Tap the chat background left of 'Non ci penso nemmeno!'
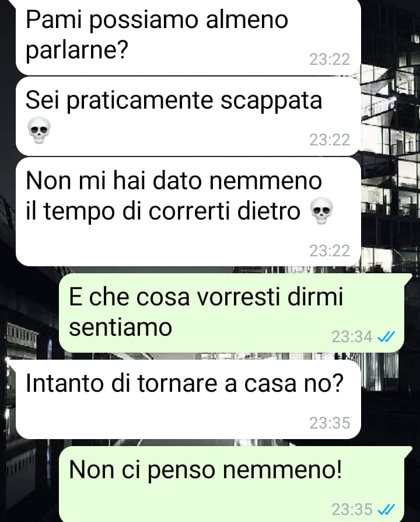 click(x=29, y=483)
